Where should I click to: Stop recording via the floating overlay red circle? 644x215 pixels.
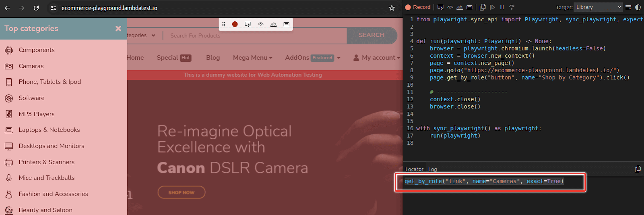coord(235,24)
